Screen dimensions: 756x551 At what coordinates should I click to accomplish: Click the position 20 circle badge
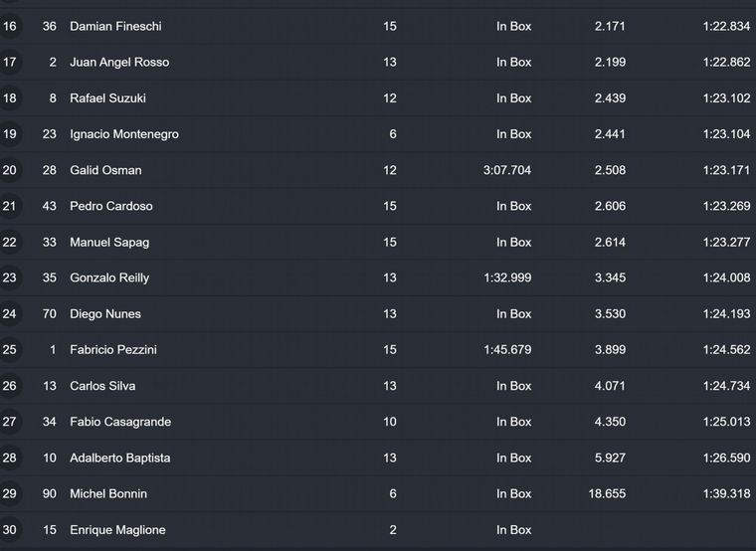point(10,170)
